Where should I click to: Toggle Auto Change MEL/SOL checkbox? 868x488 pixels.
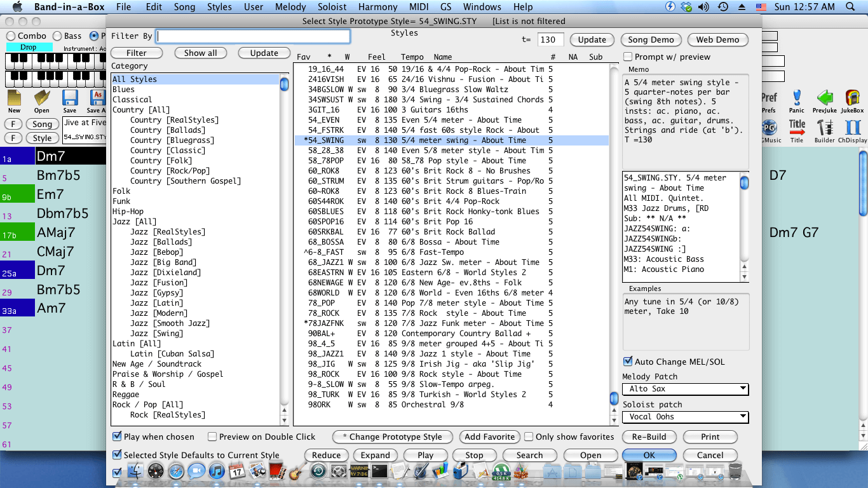(628, 362)
